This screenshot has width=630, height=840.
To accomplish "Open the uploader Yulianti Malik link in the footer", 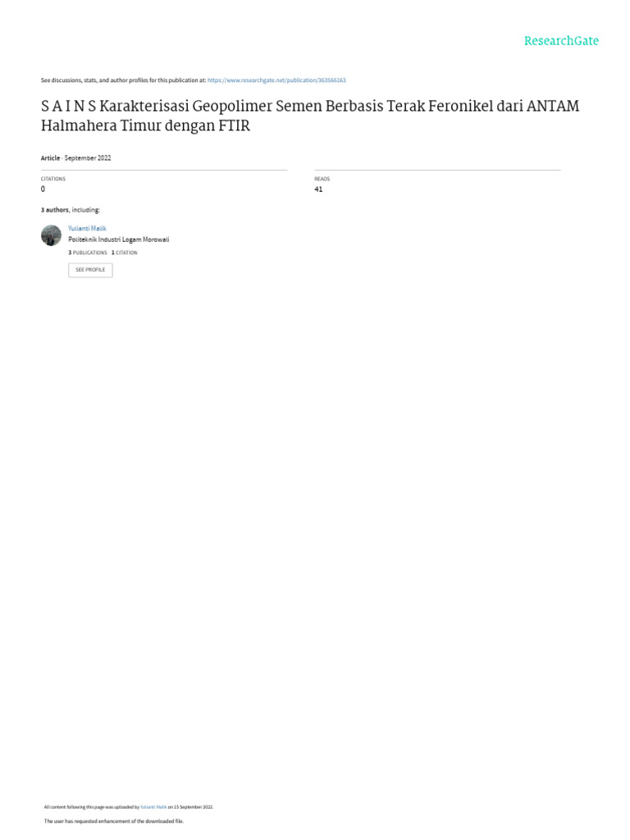I will (153, 807).
